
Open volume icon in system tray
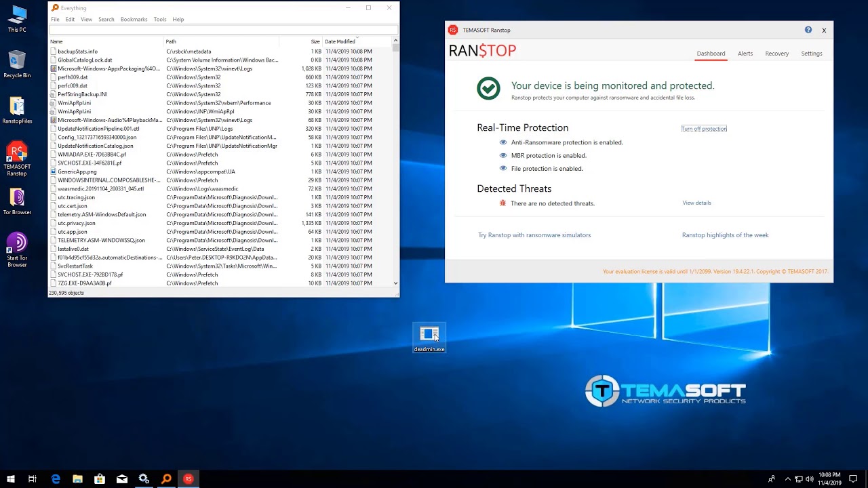(x=810, y=479)
